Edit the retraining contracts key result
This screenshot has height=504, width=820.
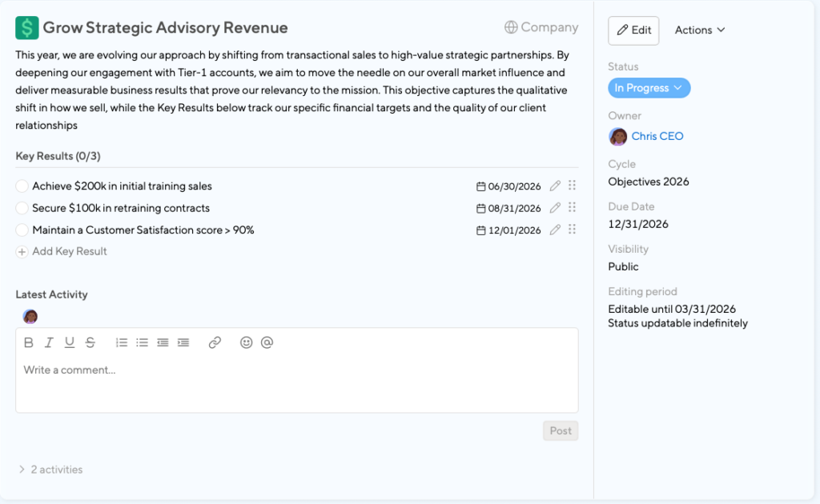tap(555, 208)
